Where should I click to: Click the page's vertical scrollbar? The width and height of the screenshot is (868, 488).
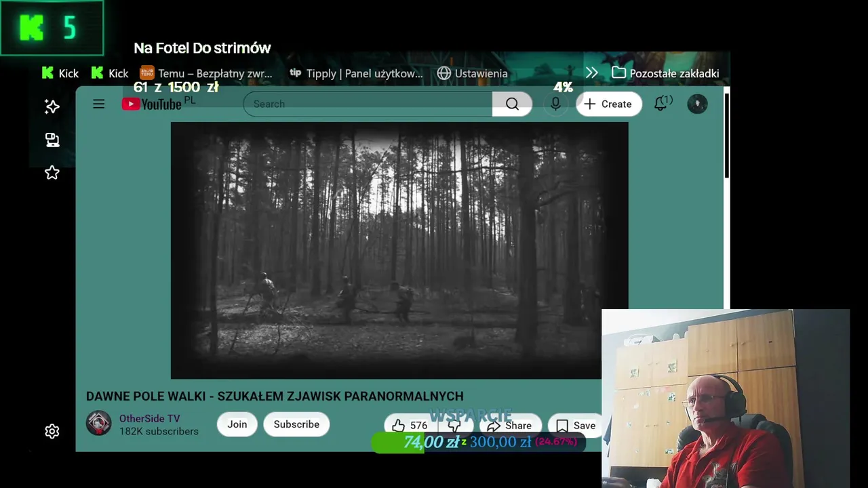(726, 136)
